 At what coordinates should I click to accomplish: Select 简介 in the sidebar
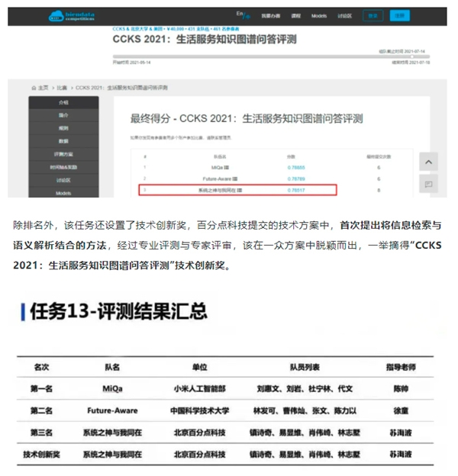click(x=63, y=115)
